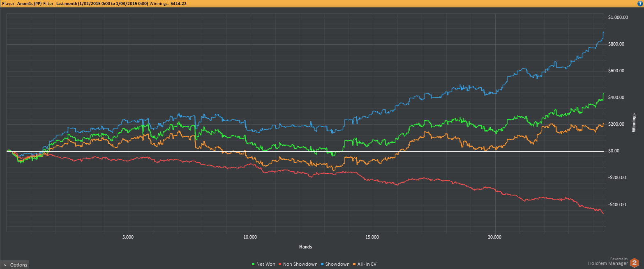Toggle the Non Showdown legend label
Viewport: 644px width, 269px height.
[x=300, y=264]
